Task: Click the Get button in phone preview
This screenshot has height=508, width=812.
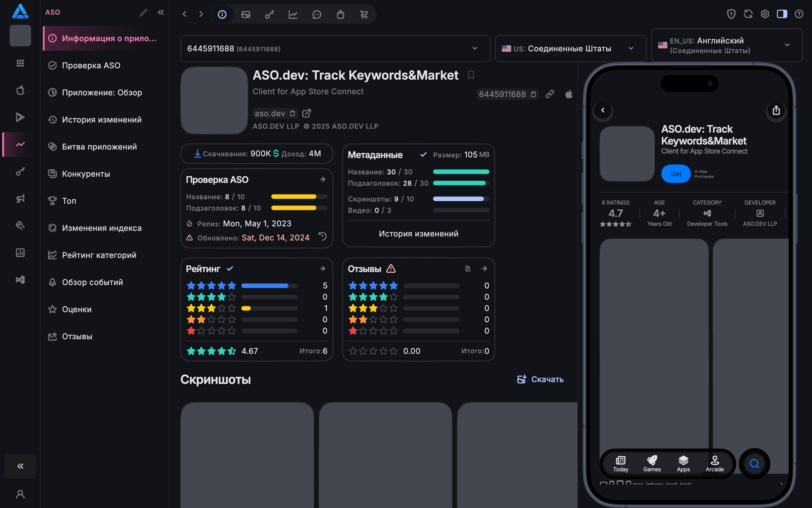Action: click(x=676, y=174)
